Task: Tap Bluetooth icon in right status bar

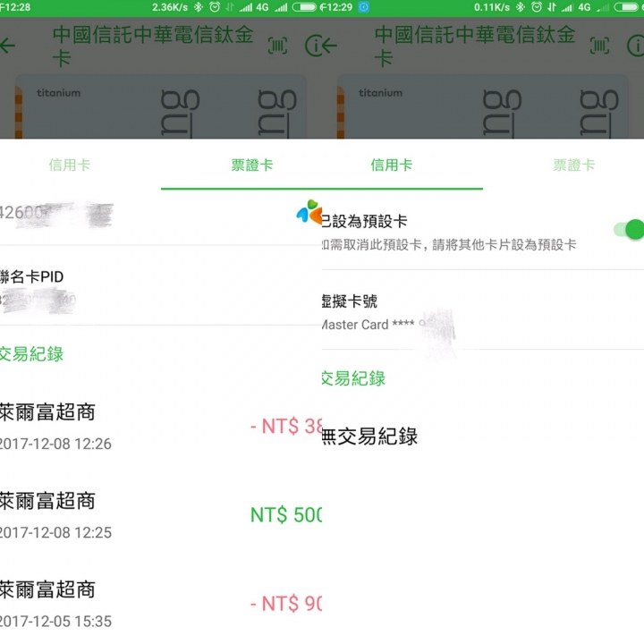Action: point(521,7)
